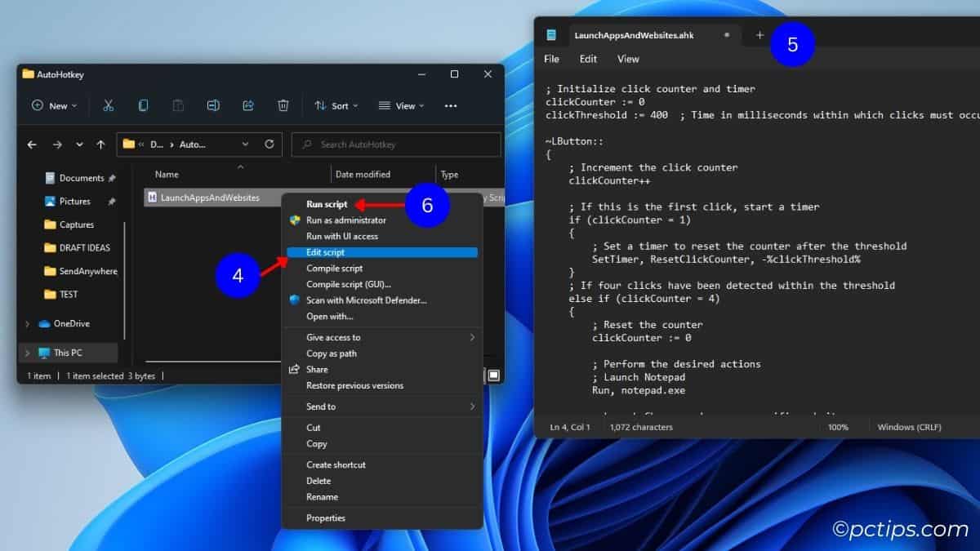Click the Delete trash icon in the toolbar
980x551 pixels.
(x=283, y=106)
